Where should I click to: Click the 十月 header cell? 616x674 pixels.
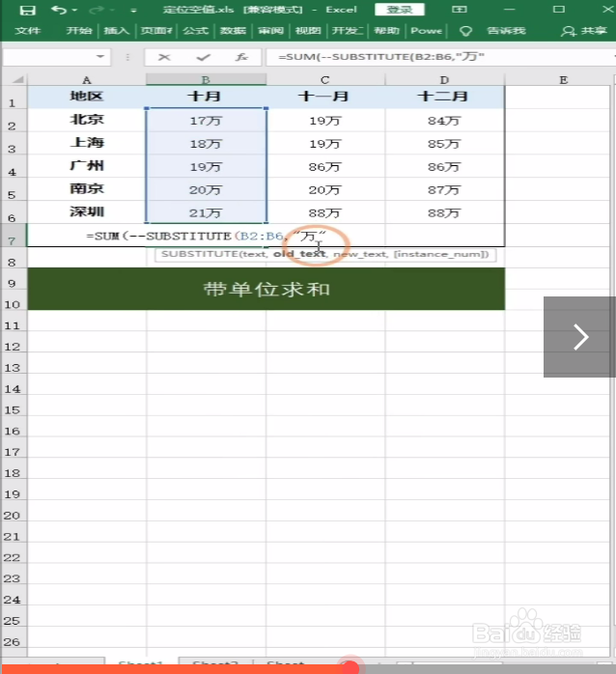(205, 97)
